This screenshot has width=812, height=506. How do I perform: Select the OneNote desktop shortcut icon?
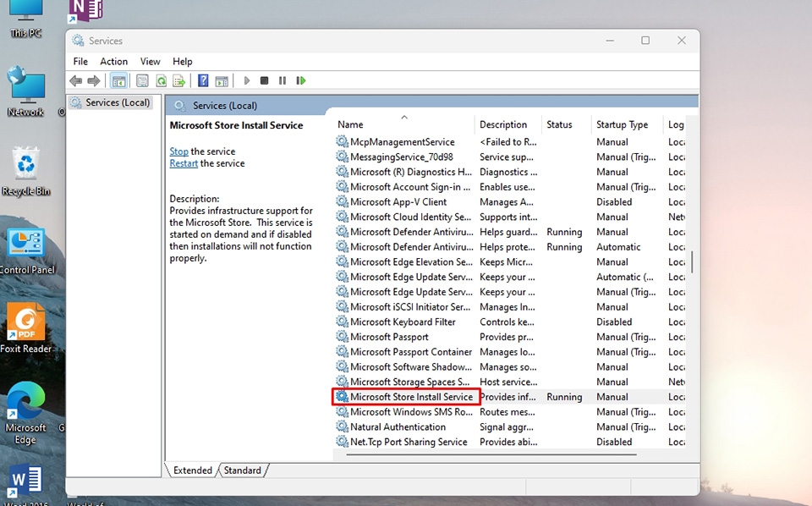[85, 11]
